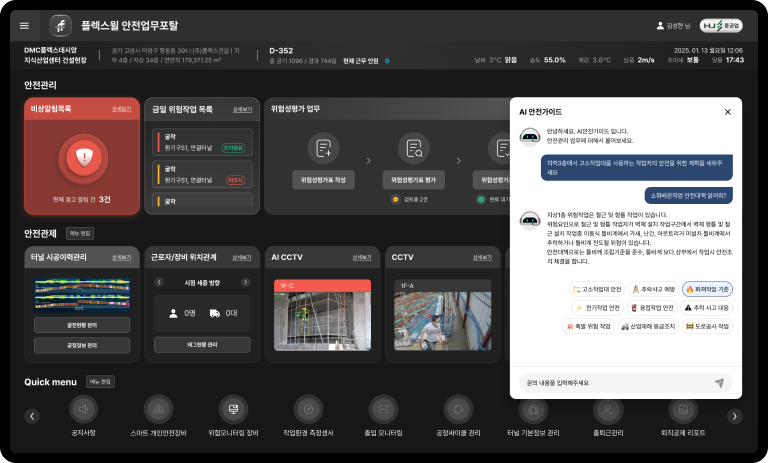
Task: Open the 작업환경 측정센서 gauge icon
Action: point(309,409)
